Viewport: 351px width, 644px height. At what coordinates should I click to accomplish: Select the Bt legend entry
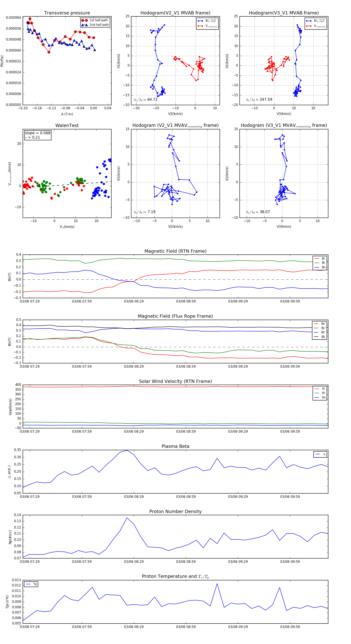[x=320, y=263]
